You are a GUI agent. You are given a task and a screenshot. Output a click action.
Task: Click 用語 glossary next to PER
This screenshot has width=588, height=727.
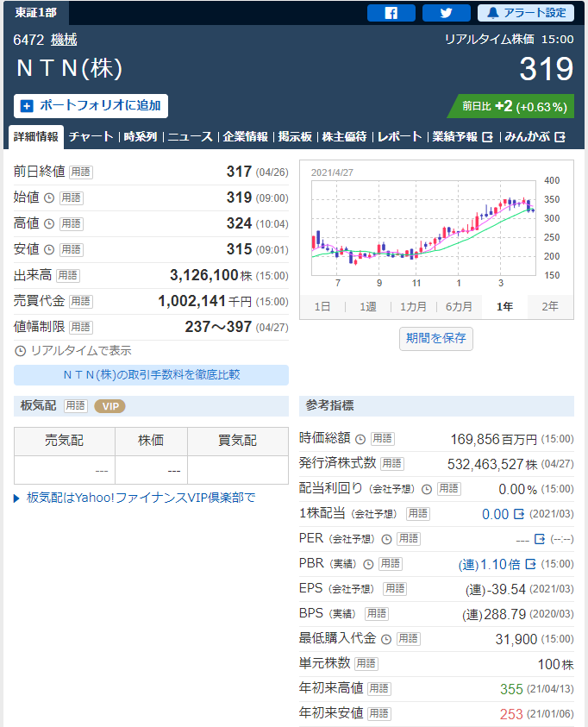tap(409, 539)
